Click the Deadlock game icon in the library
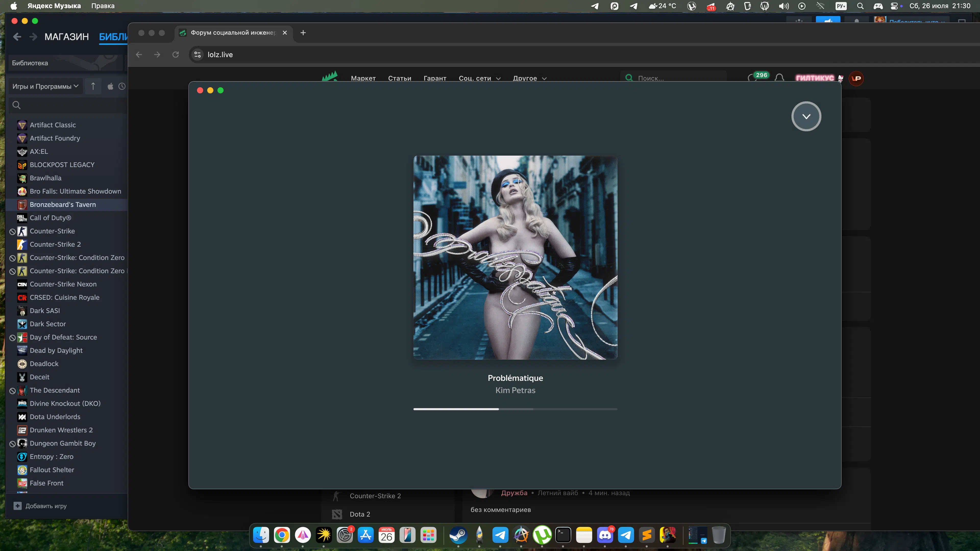The image size is (980, 551). coord(22,364)
